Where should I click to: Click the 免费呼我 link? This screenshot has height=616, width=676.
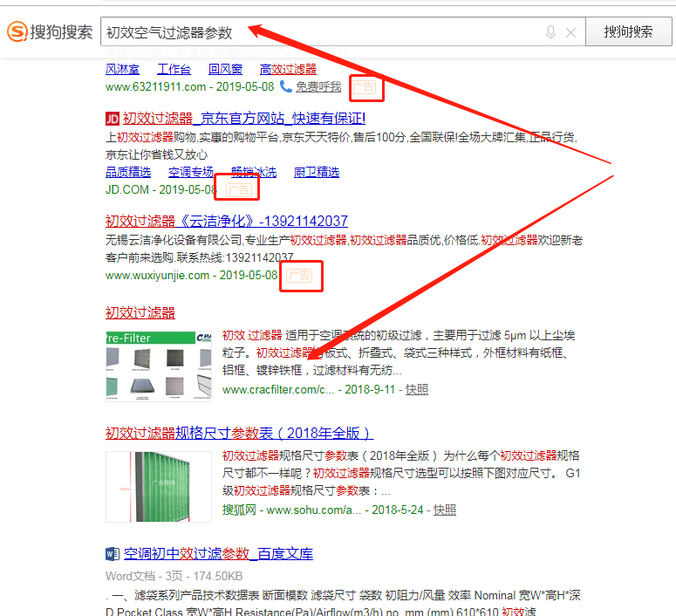point(318,86)
